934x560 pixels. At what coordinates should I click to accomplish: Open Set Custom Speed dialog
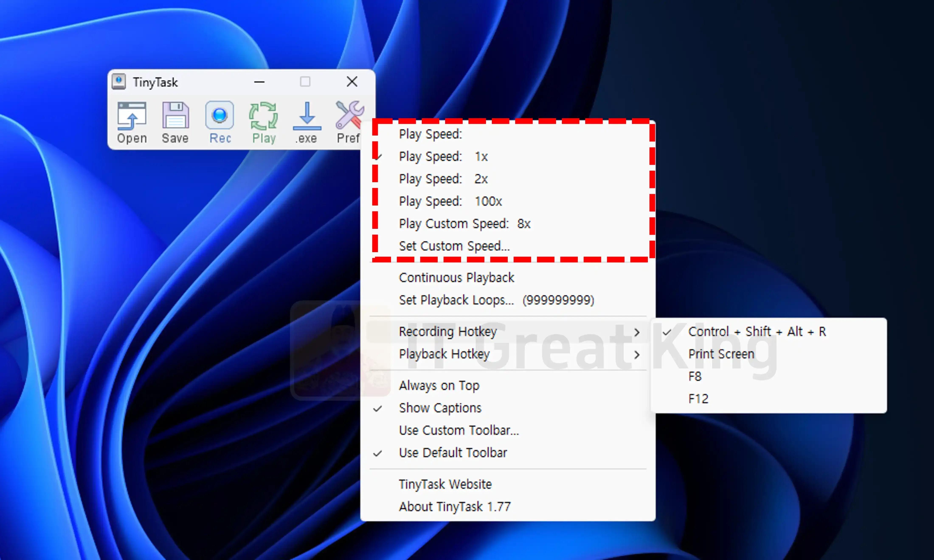[454, 246]
